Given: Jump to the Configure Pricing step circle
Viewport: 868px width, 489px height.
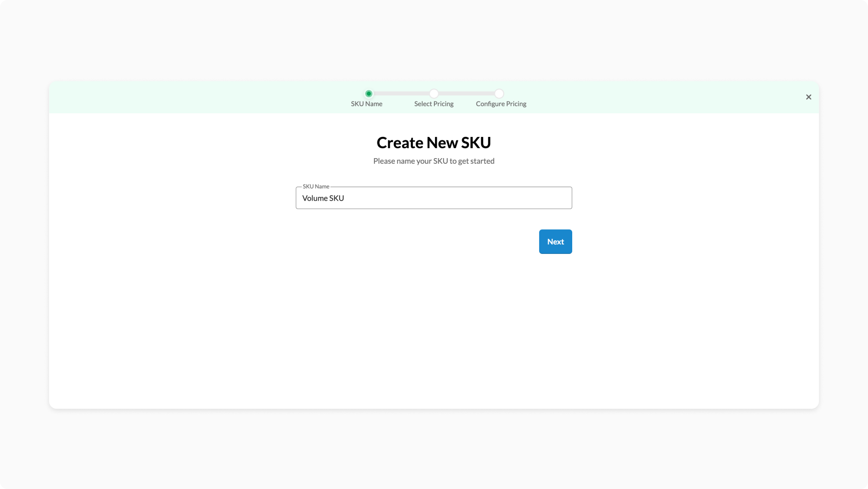Looking at the screenshot, I should (499, 93).
